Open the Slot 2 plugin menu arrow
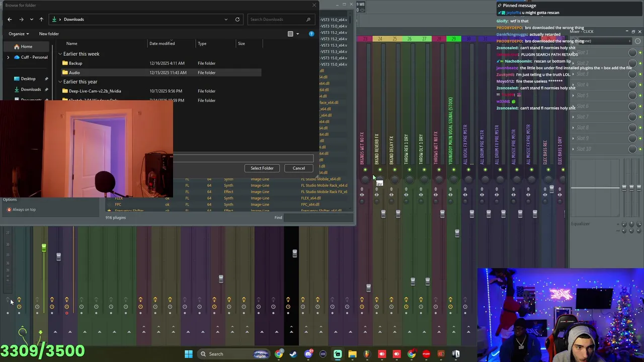644x362 pixels. coord(574,63)
